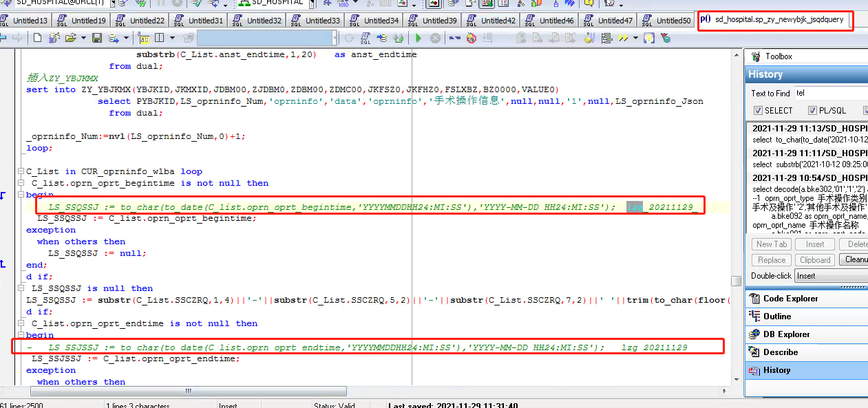
Task: Switch to Untitled33 SQL tab
Action: (x=315, y=21)
